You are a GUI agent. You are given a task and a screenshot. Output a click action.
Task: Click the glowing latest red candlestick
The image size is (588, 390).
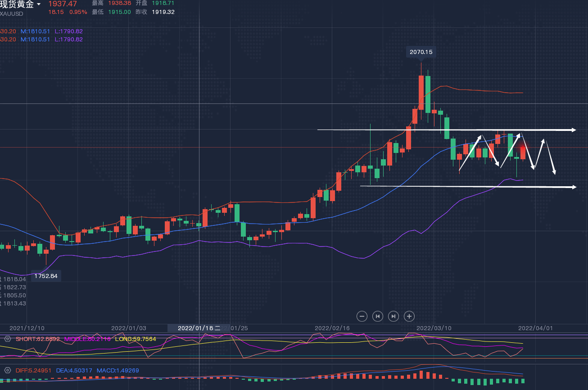pyautogui.click(x=523, y=152)
